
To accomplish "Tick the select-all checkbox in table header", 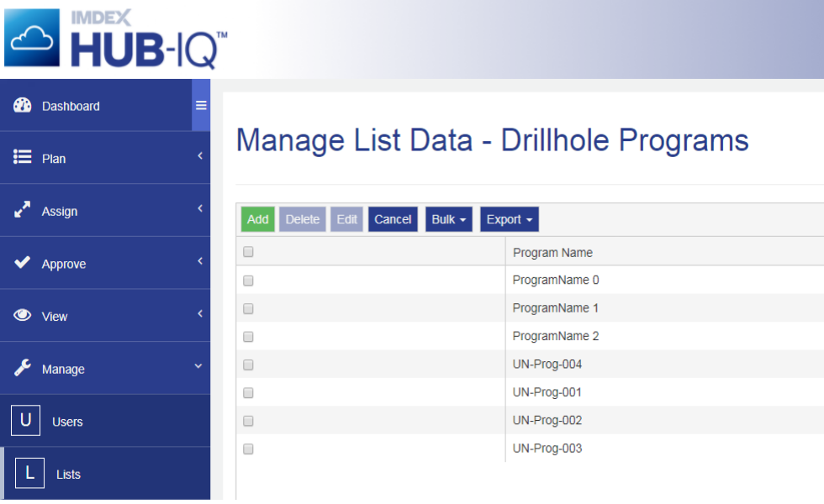I will tap(248, 252).
